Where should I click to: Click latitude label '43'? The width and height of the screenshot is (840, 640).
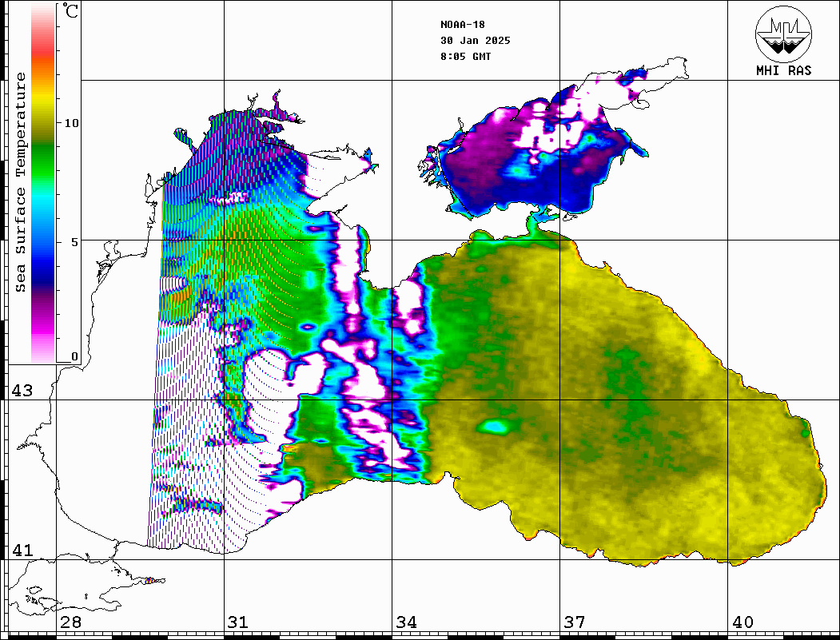click(22, 391)
